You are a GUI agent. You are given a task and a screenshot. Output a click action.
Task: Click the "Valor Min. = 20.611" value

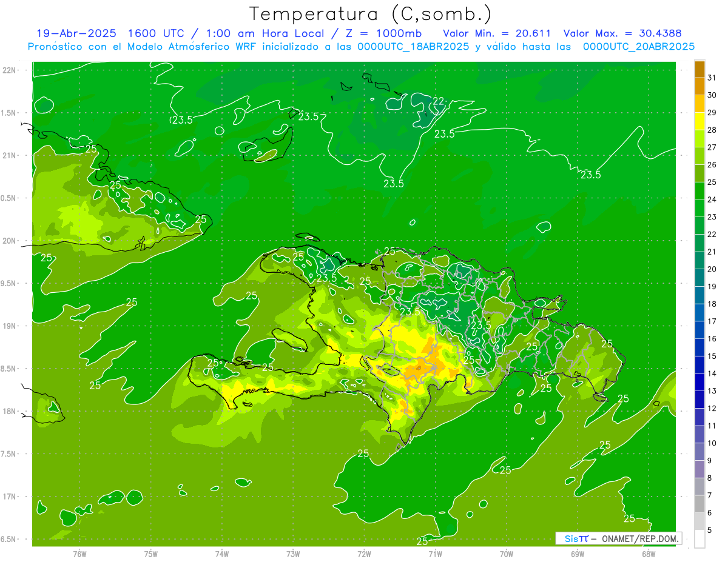pos(497,33)
